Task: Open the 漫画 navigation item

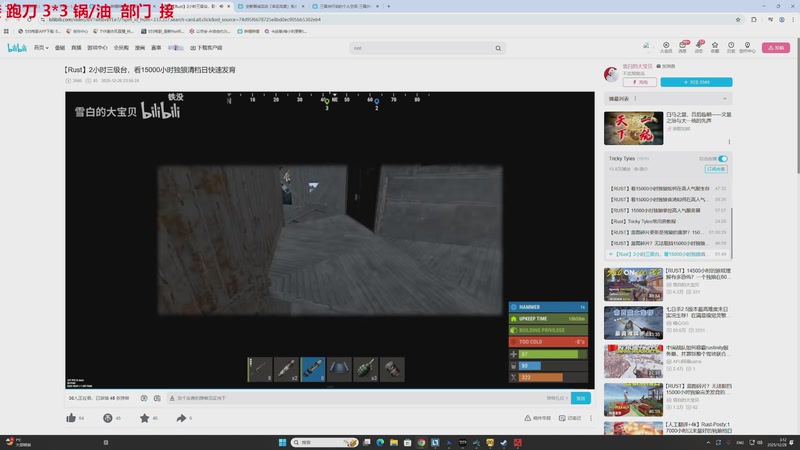Action: [x=140, y=48]
